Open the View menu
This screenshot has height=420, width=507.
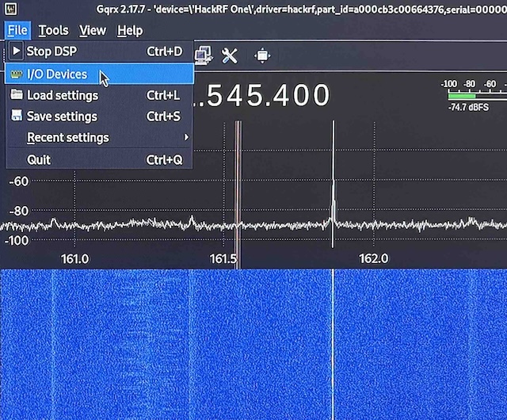(93, 30)
